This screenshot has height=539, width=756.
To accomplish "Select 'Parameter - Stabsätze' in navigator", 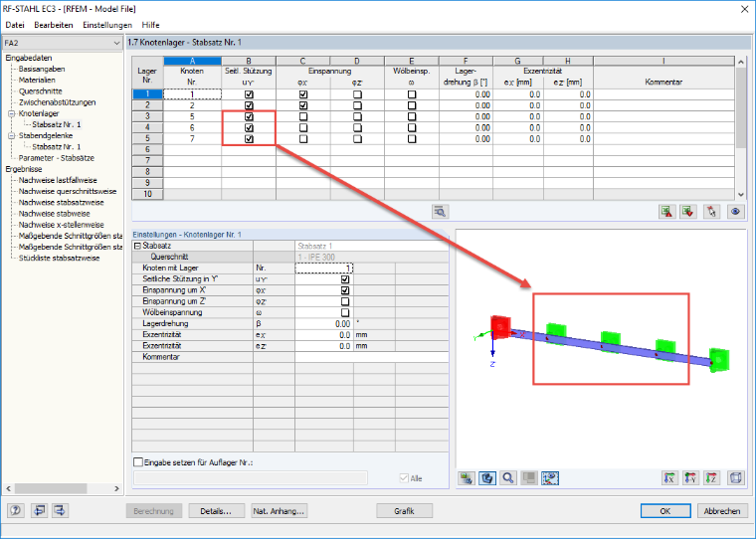I will tap(57, 158).
